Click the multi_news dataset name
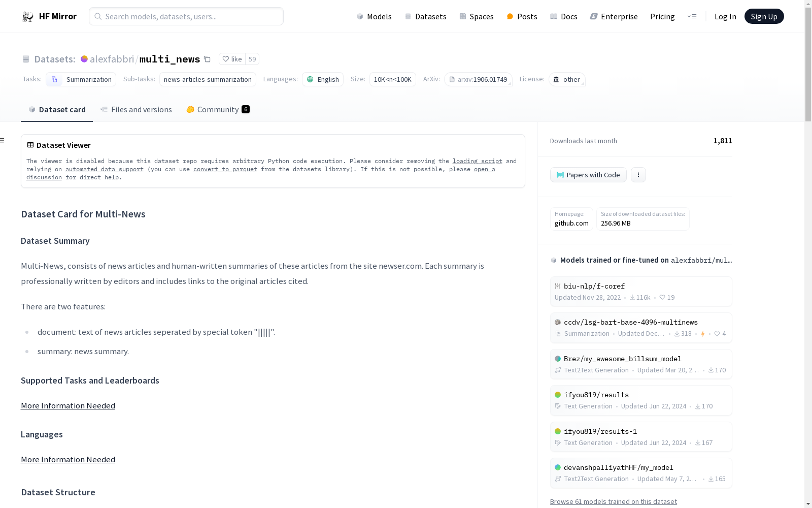 pos(170,59)
